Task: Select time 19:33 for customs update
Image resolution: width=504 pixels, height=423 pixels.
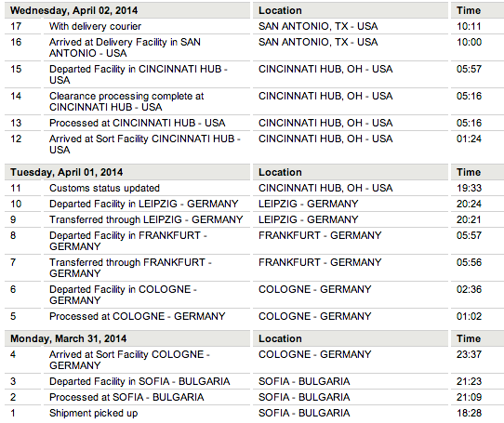Action: [x=469, y=188]
